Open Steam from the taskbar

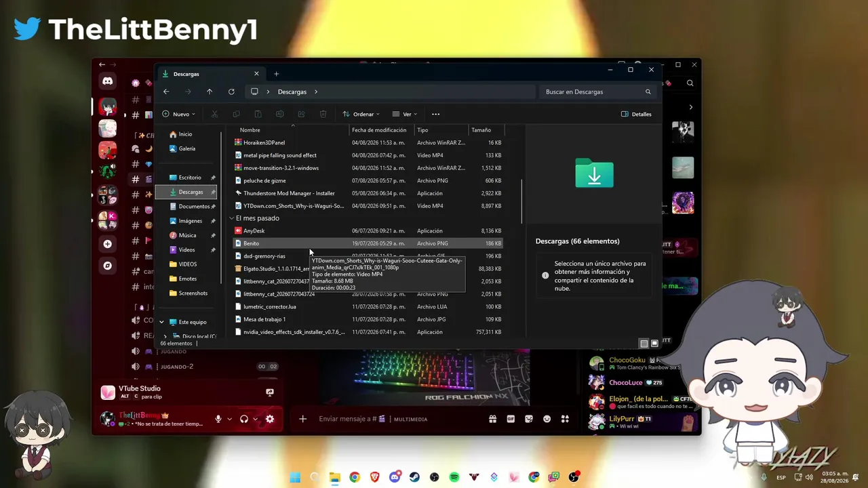click(414, 477)
